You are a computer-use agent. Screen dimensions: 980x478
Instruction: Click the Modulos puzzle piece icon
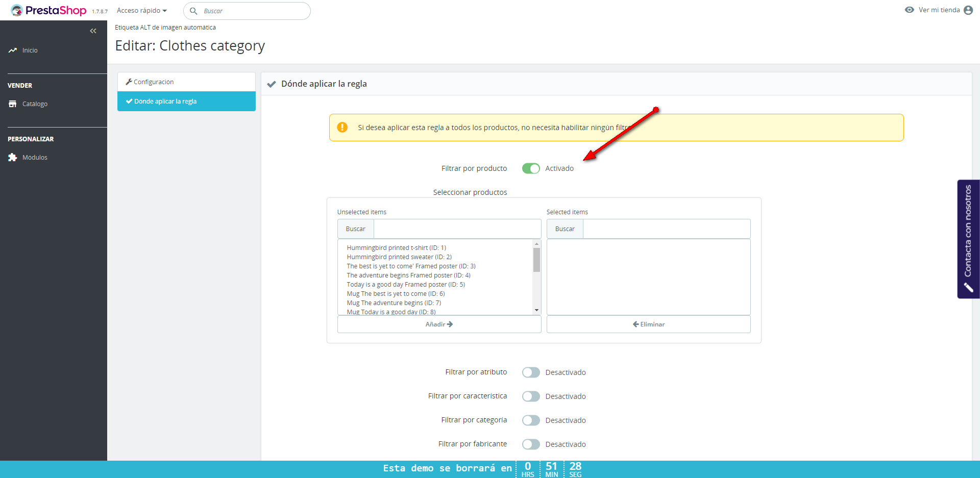click(x=13, y=158)
